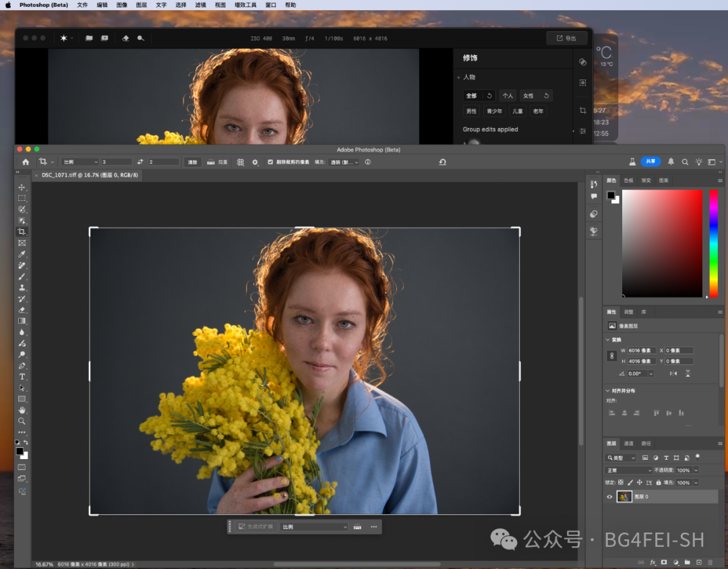
Task: Swap crop width and height values
Action: pos(140,162)
